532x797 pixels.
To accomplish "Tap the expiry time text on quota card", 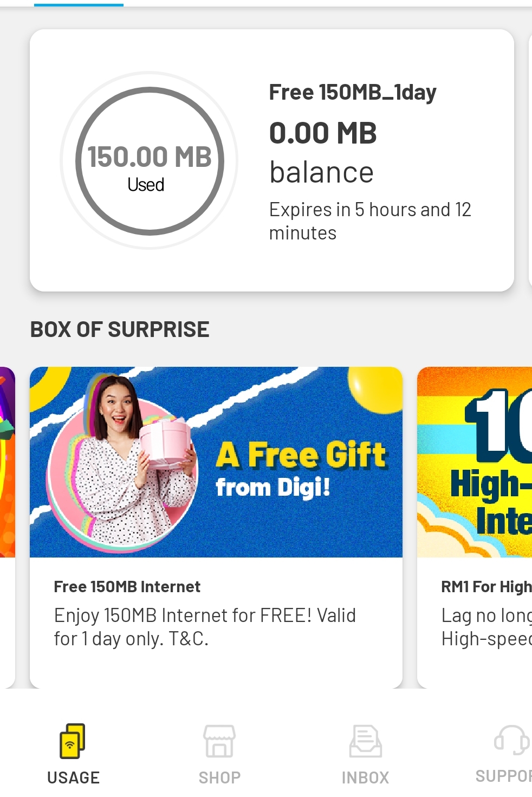I will 371,221.
